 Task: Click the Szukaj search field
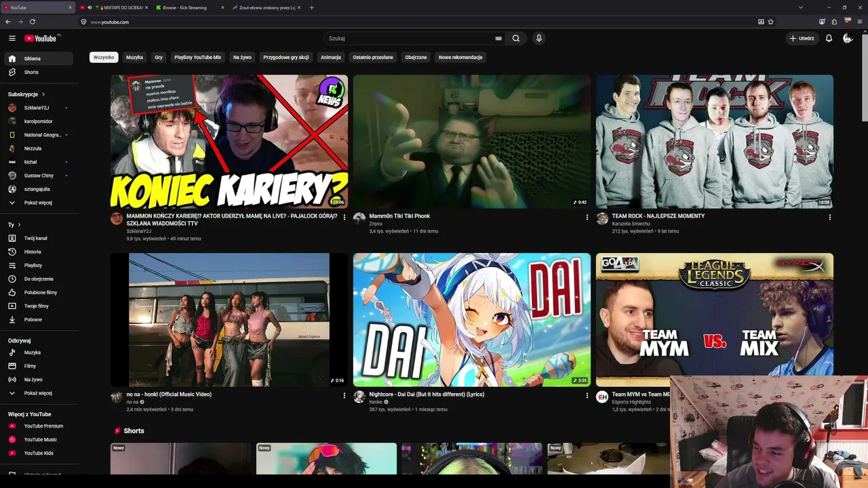pos(414,39)
